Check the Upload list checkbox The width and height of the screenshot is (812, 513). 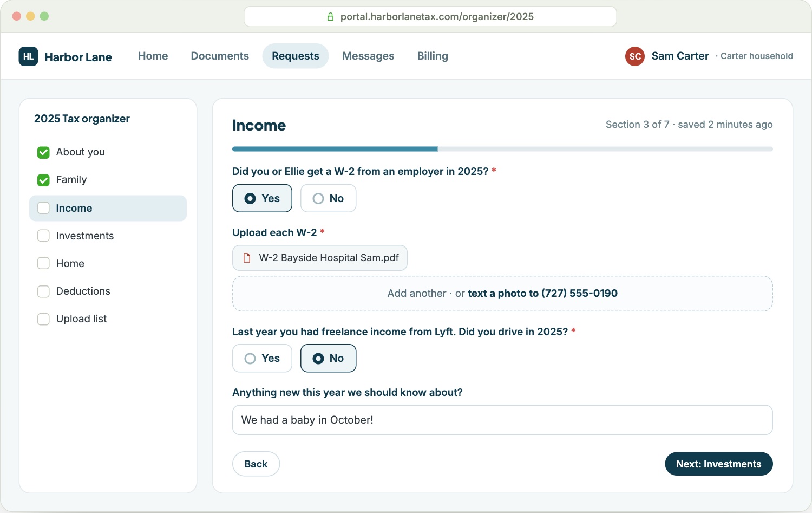(x=43, y=319)
